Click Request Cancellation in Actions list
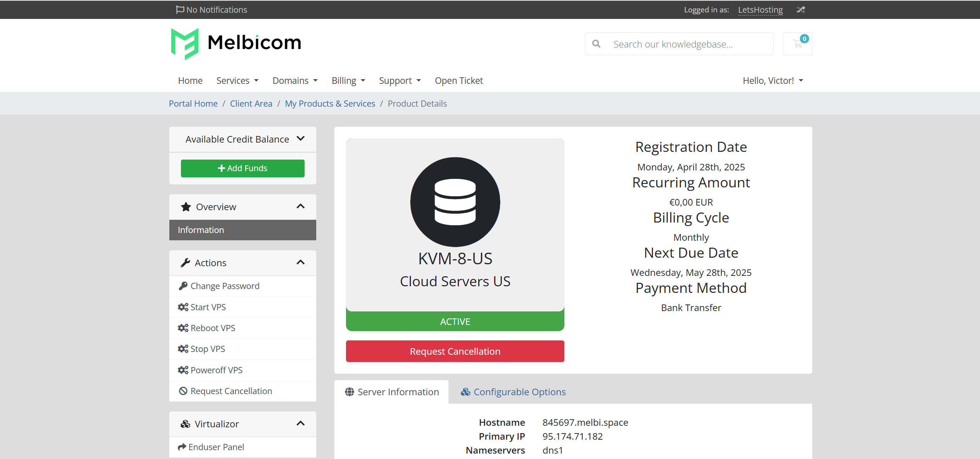 tap(243, 391)
